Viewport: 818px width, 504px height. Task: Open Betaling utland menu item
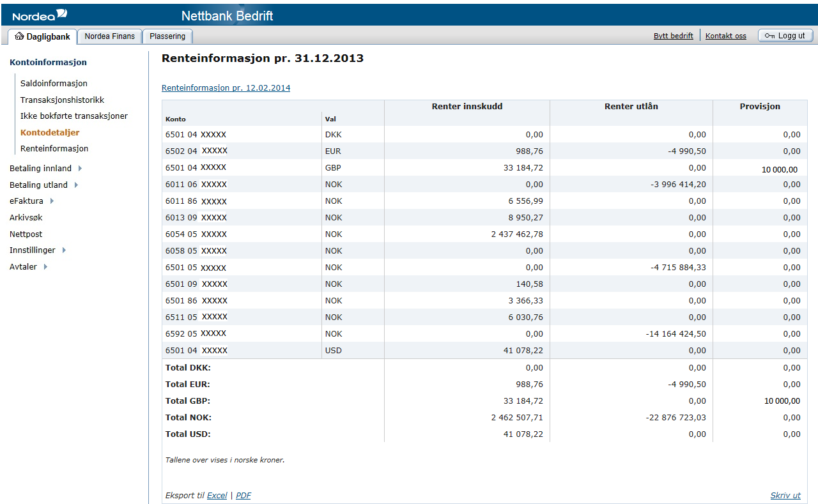[38, 185]
